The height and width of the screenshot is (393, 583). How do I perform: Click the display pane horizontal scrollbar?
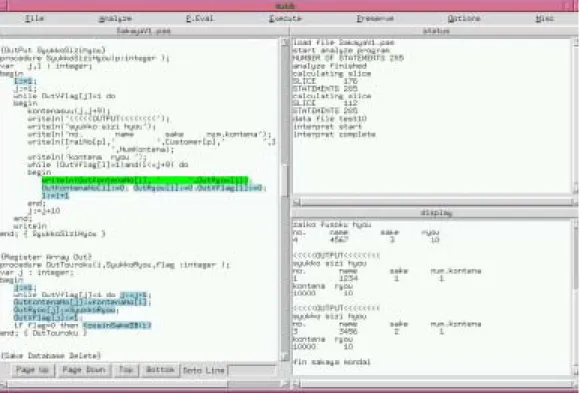coord(435,384)
